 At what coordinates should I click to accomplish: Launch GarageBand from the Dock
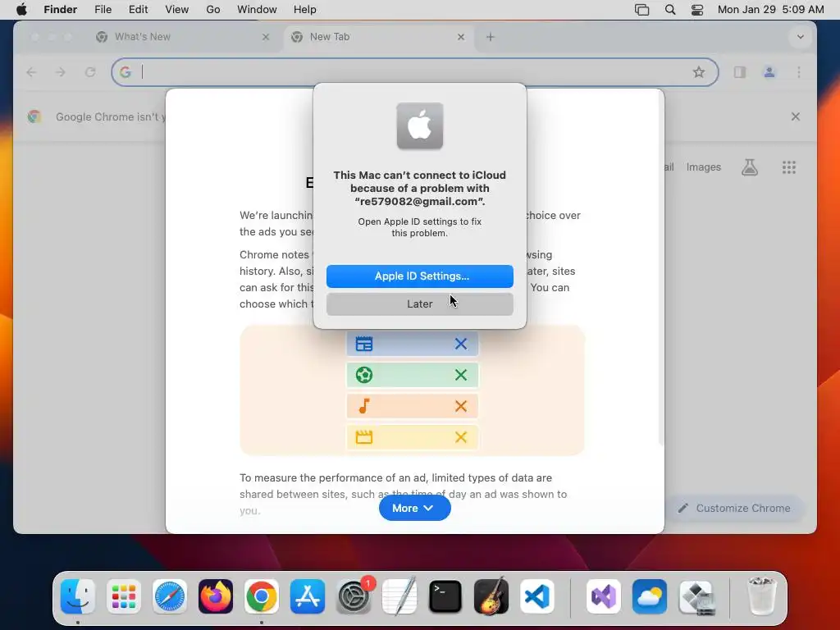pos(491,596)
